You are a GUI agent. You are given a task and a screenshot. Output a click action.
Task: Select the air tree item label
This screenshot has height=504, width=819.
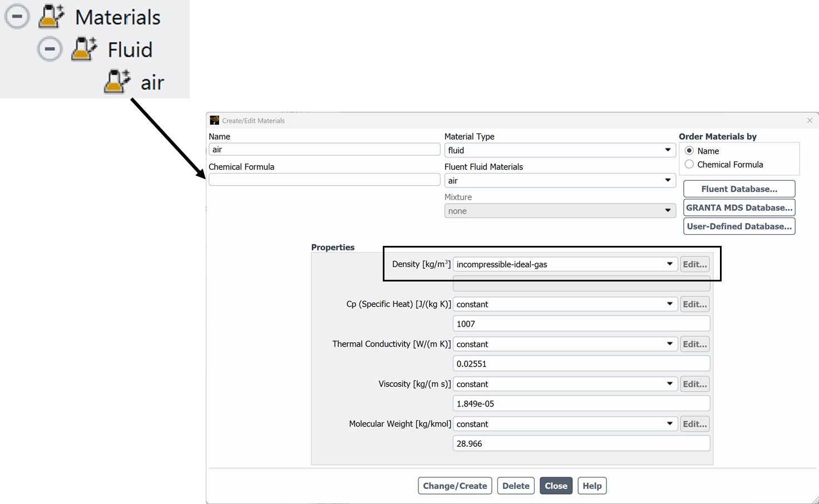point(152,83)
